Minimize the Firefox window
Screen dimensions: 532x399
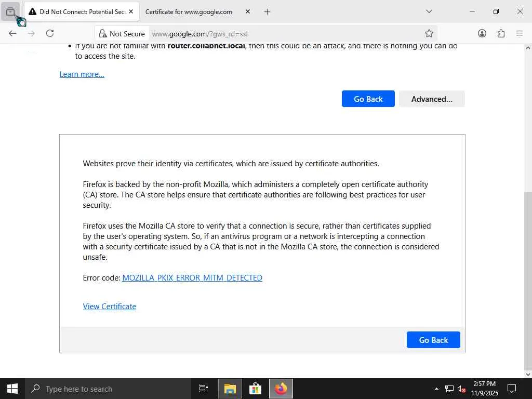[472, 11]
